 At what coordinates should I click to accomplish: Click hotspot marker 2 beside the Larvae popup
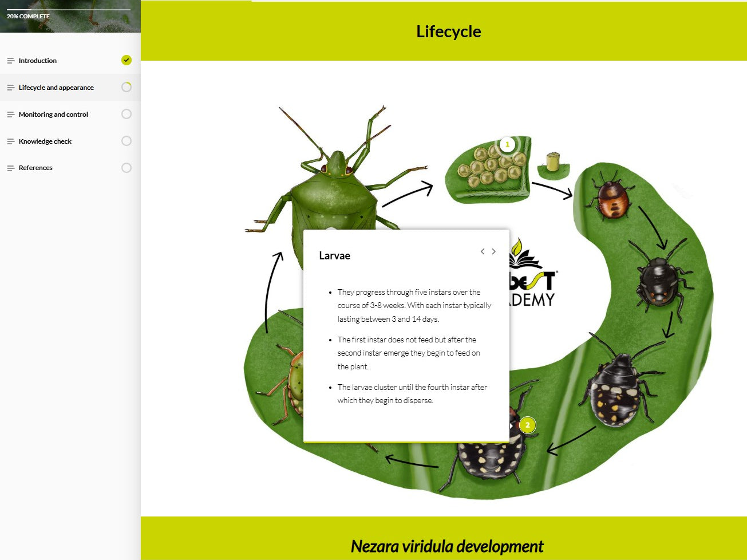(527, 425)
